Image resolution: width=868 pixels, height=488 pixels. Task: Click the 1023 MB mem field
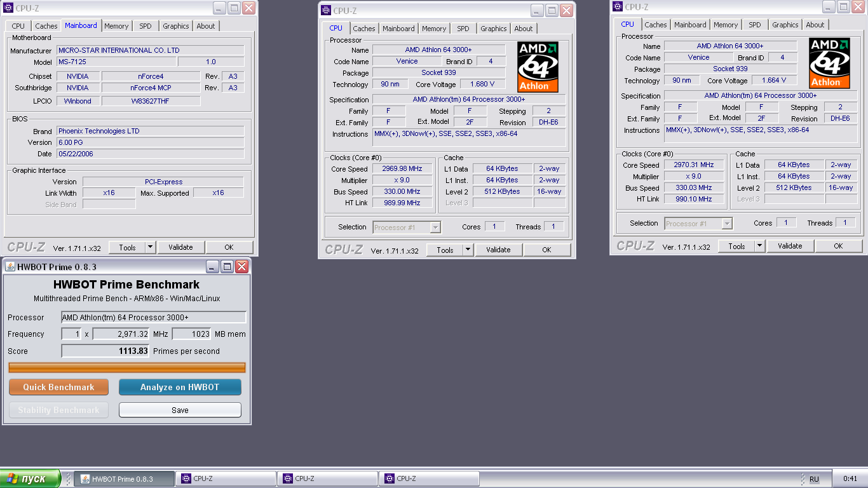(191, 334)
